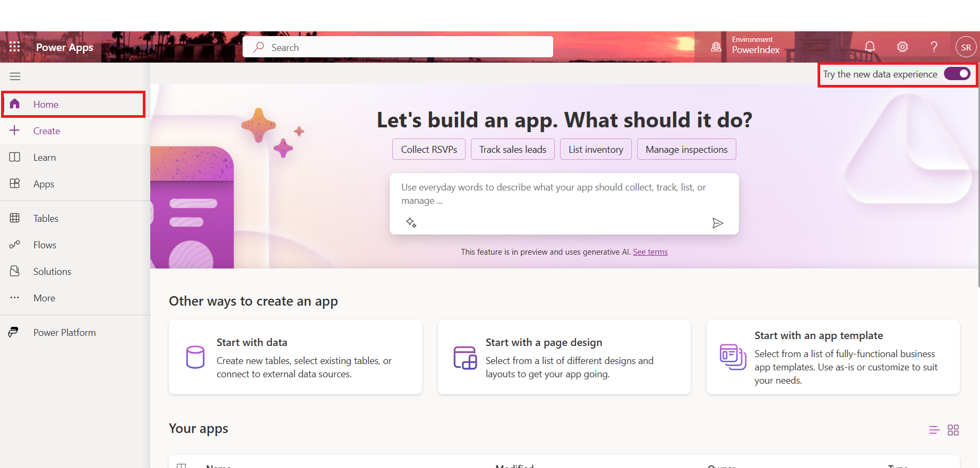Open the SR account avatar

pyautogui.click(x=966, y=47)
